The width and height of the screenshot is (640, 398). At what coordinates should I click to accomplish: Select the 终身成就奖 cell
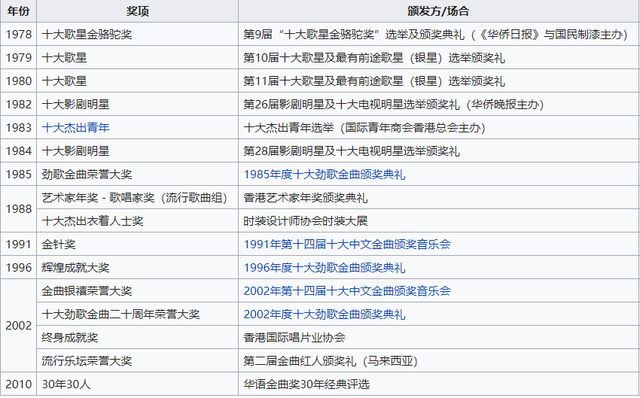pyautogui.click(x=138, y=338)
